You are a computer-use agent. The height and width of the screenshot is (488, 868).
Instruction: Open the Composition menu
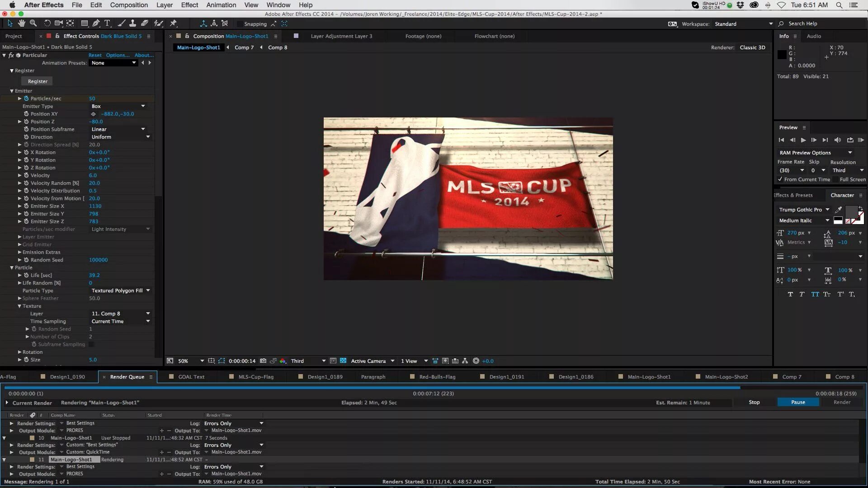coord(129,5)
